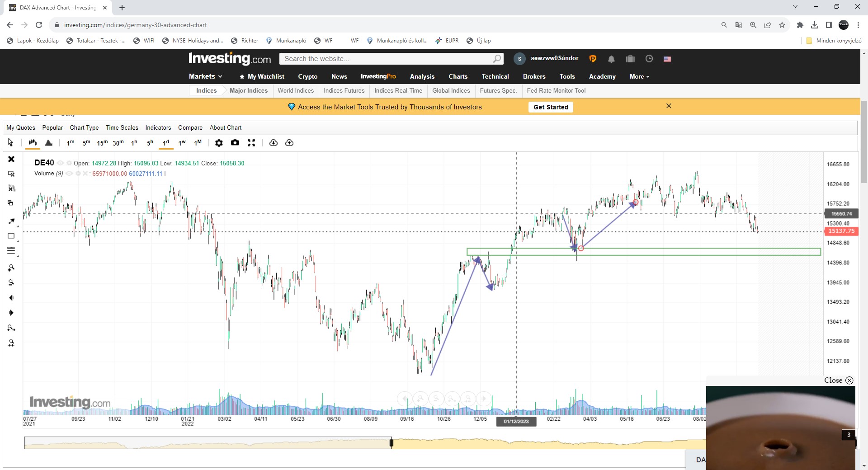Image resolution: width=868 pixels, height=470 pixels.
Task: Click the cloud upload chart layout icon
Action: (289, 143)
